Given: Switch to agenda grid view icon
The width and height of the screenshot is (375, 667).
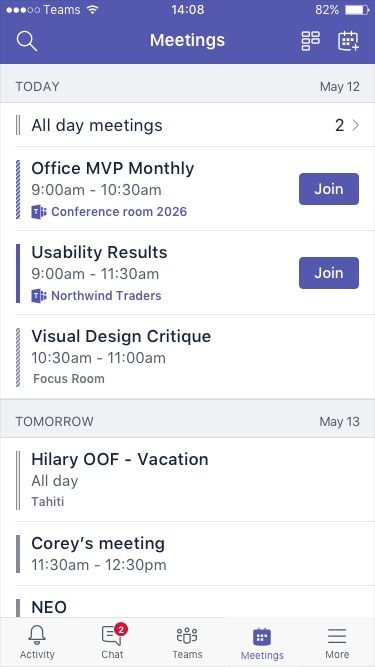Looking at the screenshot, I should (x=310, y=41).
